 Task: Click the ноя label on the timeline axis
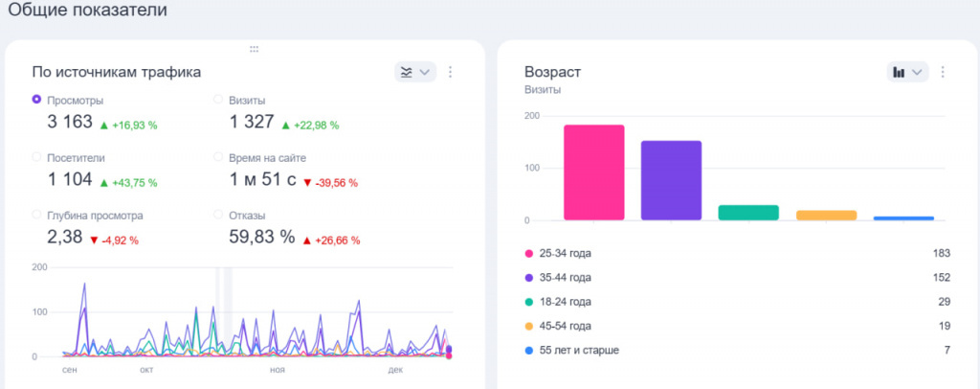click(x=277, y=370)
